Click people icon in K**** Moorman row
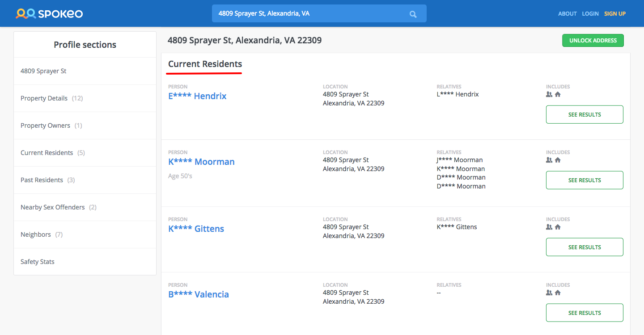 549,160
